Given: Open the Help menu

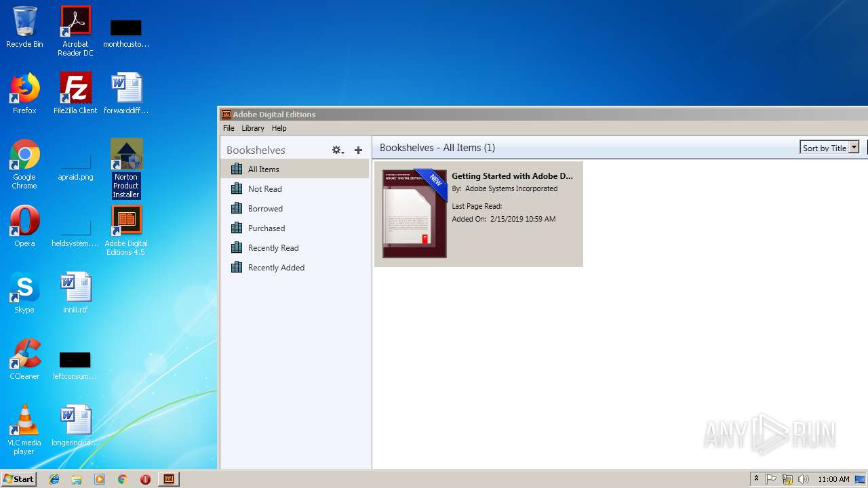Looking at the screenshot, I should point(279,128).
